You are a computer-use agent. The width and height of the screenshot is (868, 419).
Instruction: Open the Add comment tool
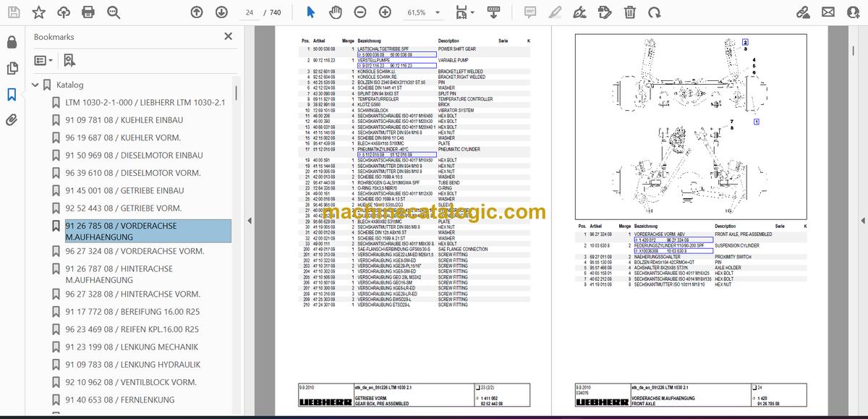530,12
